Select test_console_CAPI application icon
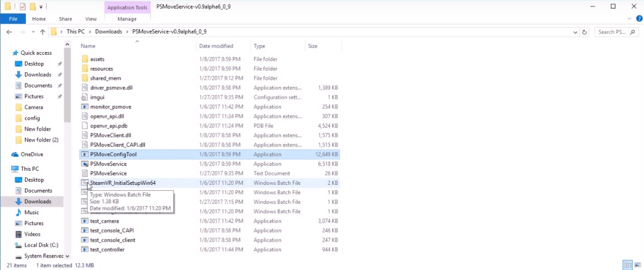Viewport: 644px width, 270px height. (x=85, y=230)
